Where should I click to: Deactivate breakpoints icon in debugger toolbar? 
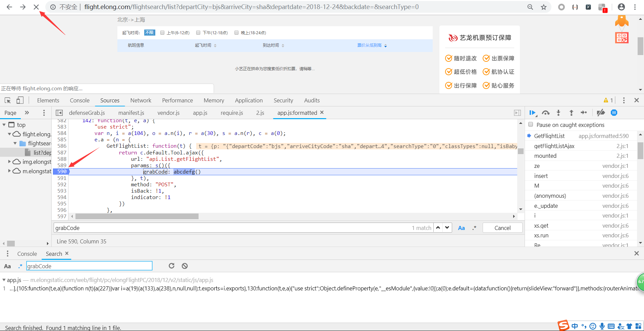pyautogui.click(x=601, y=113)
